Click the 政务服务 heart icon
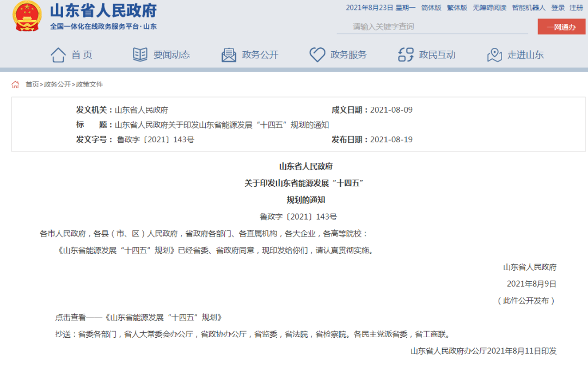 pyautogui.click(x=316, y=54)
